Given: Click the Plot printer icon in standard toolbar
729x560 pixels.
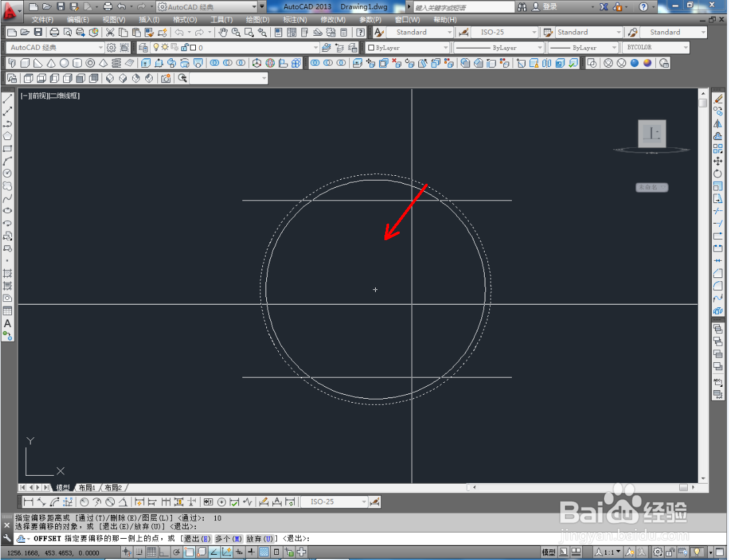Looking at the screenshot, I should coord(54,32).
